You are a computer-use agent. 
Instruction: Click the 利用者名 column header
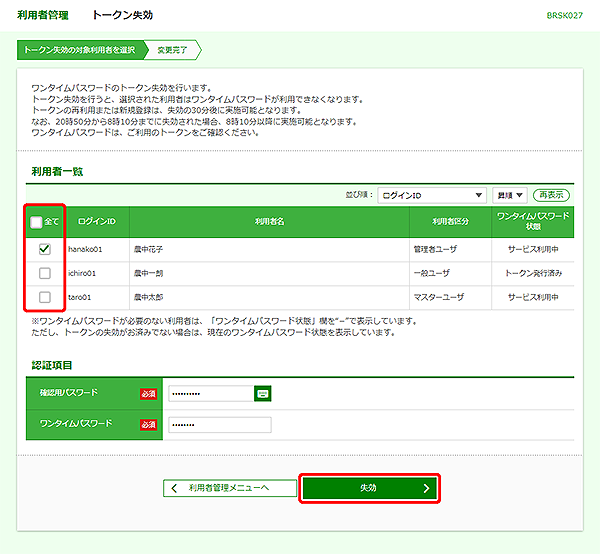tap(269, 222)
